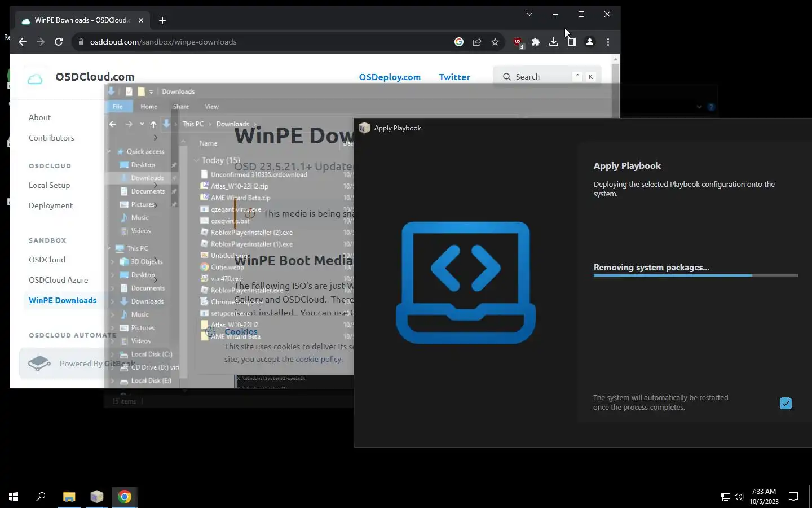
Task: Select RobloxPlayerInstaller (2).exe
Action: coord(251,233)
